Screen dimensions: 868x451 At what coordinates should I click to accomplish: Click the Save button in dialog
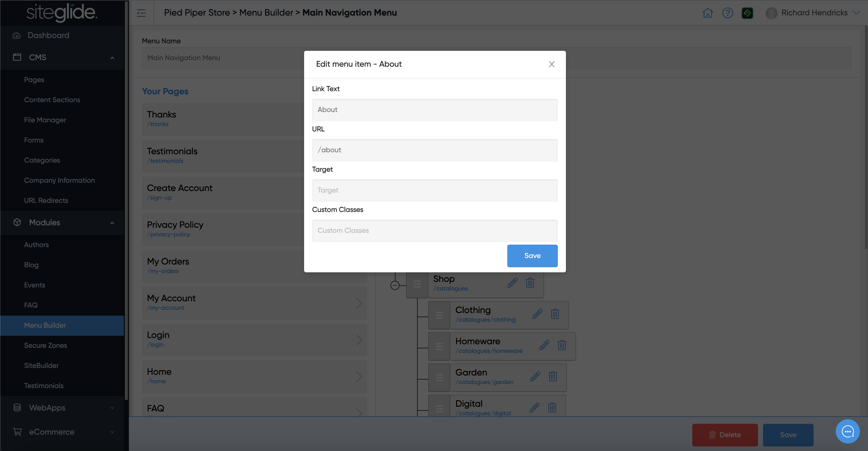(532, 256)
